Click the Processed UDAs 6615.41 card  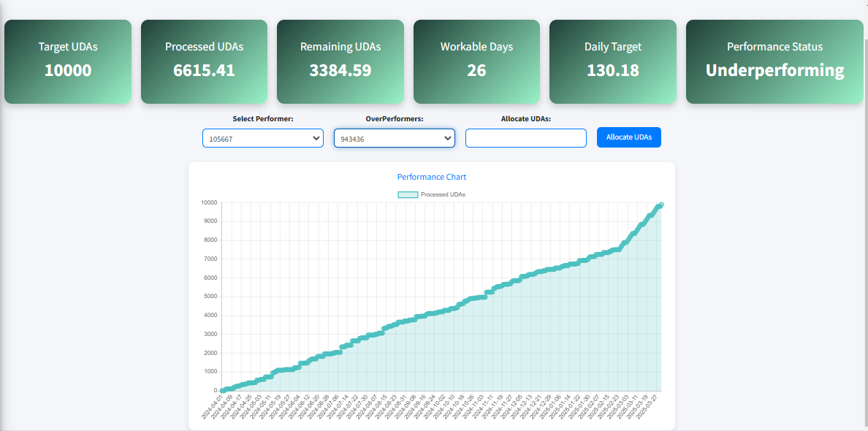click(x=204, y=61)
